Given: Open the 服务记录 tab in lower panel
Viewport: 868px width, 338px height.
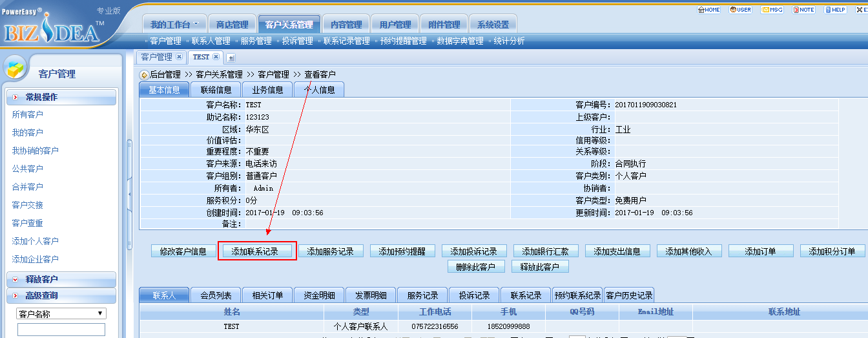Looking at the screenshot, I should (x=422, y=295).
